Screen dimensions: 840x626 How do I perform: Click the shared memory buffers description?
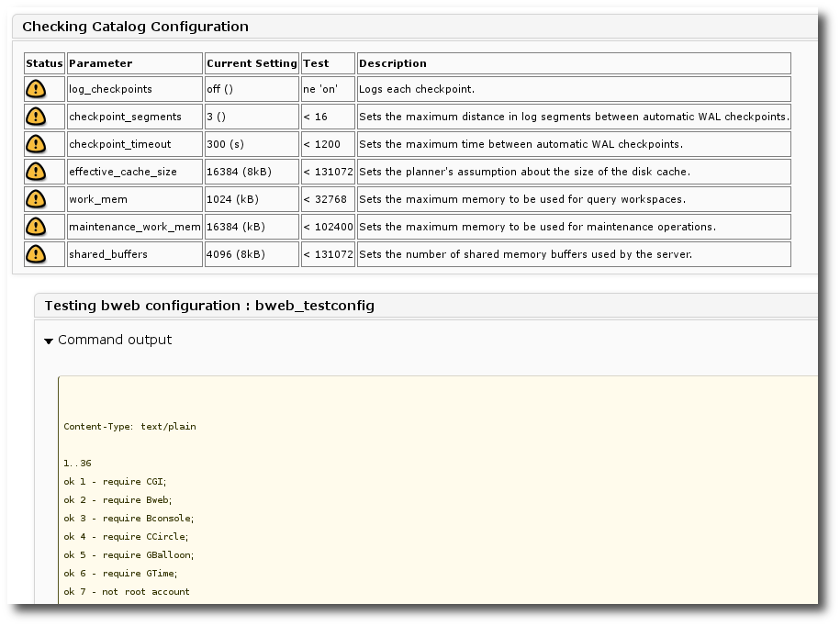[525, 254]
